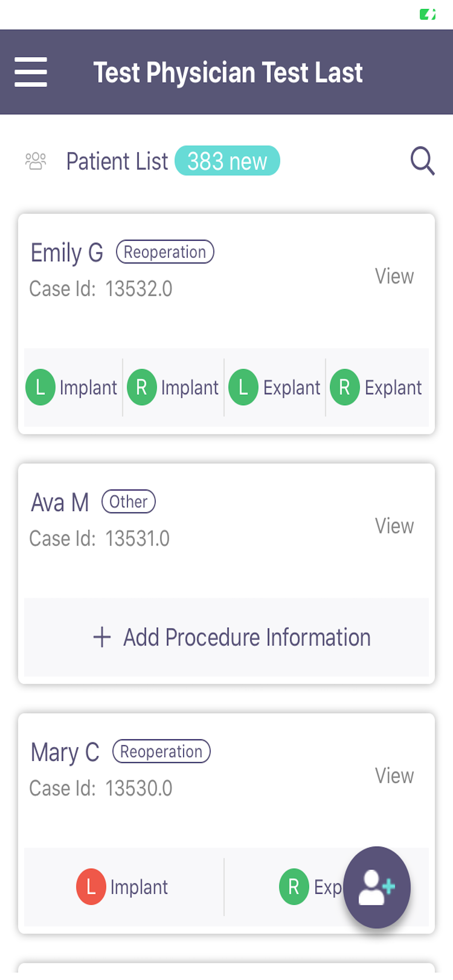Tap the 383 new badge

[227, 160]
